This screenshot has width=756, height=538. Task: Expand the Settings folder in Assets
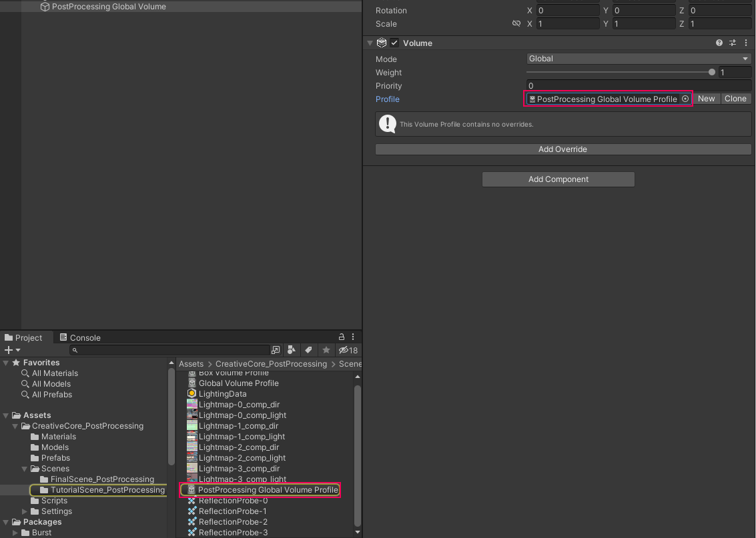pyautogui.click(x=25, y=511)
